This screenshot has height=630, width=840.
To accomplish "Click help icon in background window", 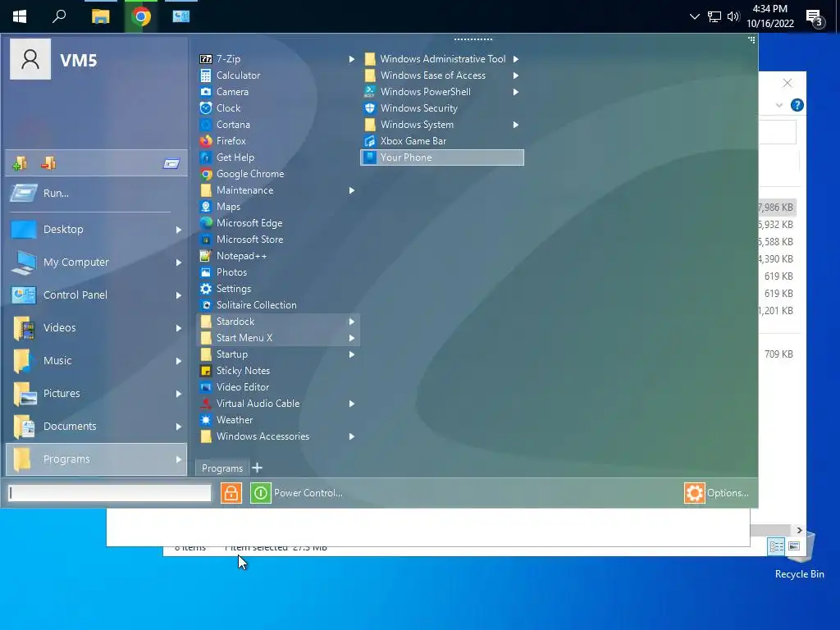I will click(797, 105).
